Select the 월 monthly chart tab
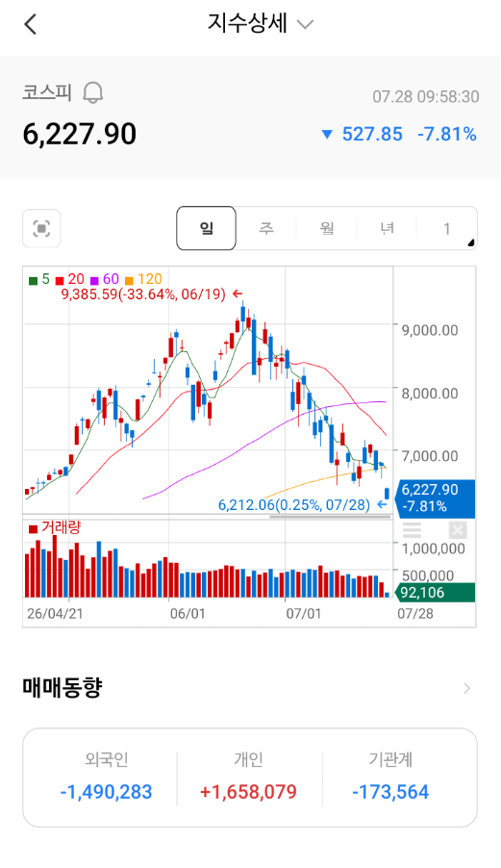 [327, 228]
